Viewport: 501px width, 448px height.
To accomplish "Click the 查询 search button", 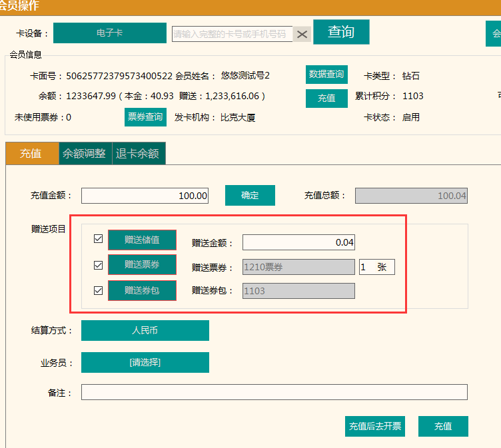I will coord(340,32).
